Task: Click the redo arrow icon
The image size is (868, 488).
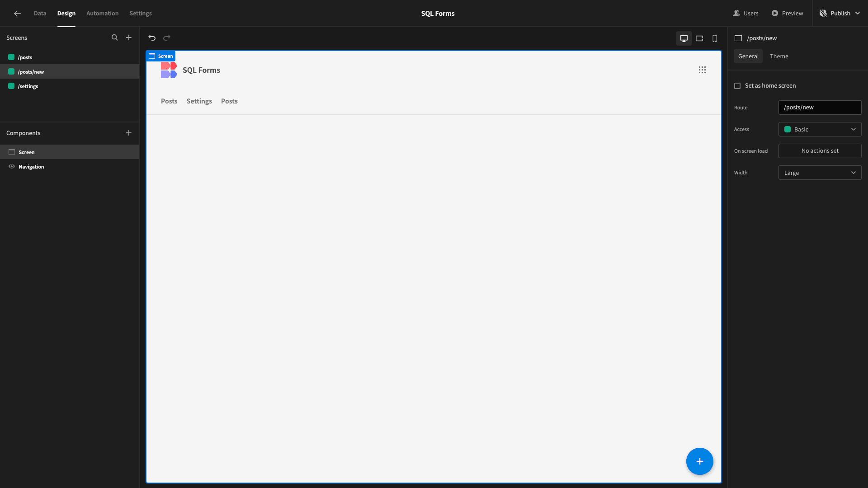Action: click(167, 38)
